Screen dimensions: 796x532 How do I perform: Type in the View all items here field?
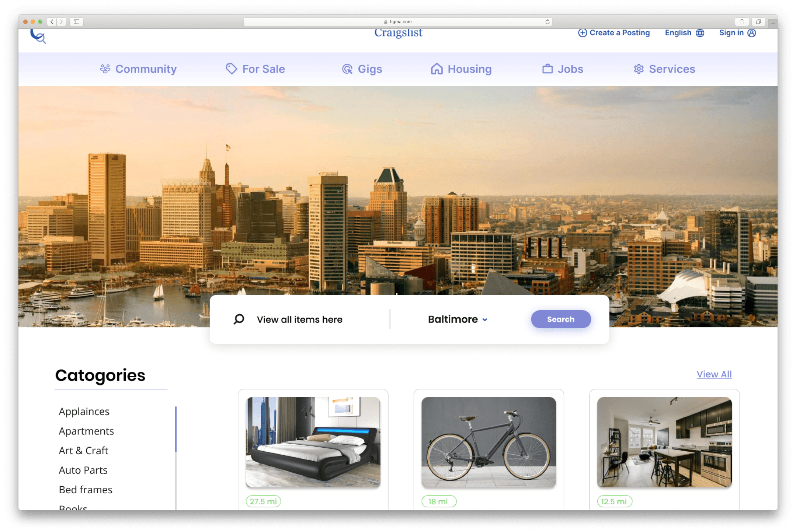coord(299,319)
